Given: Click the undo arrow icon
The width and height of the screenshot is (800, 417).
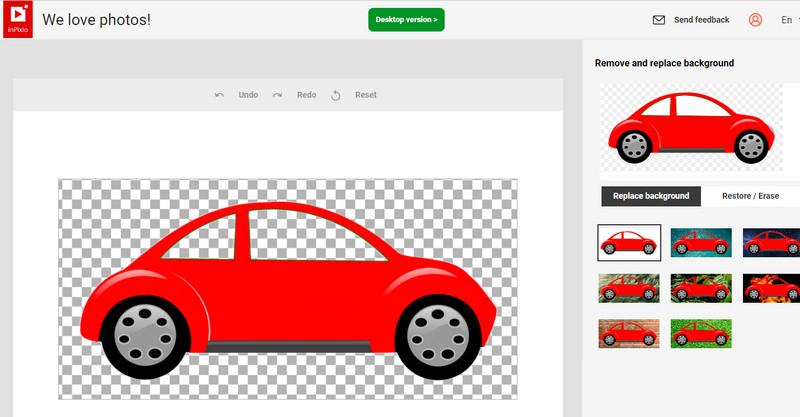Looking at the screenshot, I should pos(219,95).
